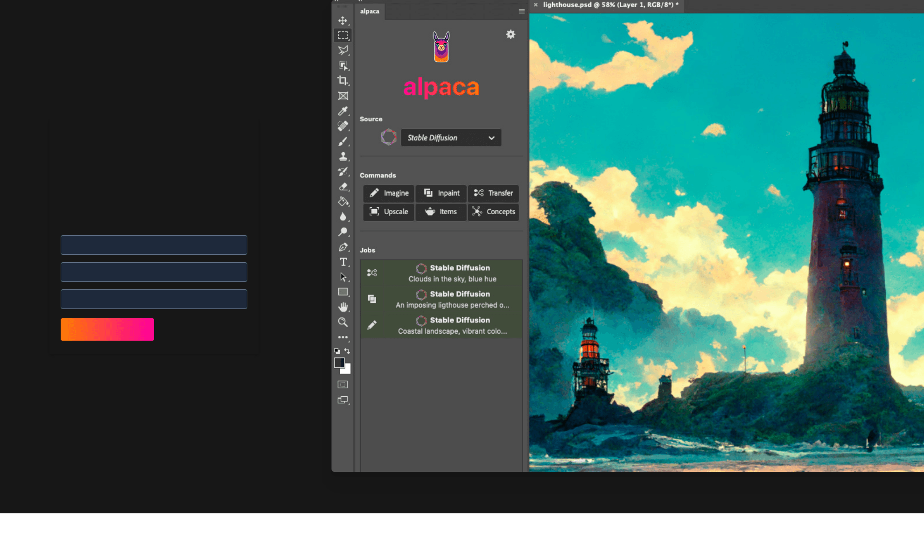Open the Stable Diffusion source dropdown

tap(451, 138)
